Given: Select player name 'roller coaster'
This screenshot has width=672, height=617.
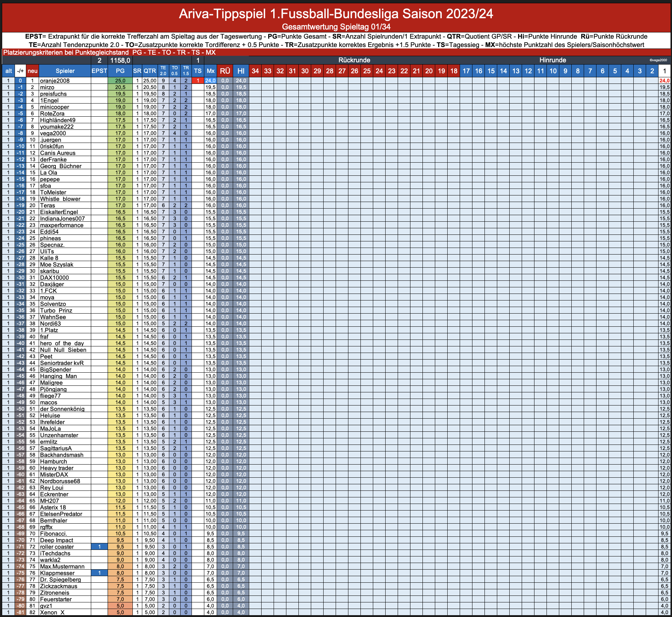Looking at the screenshot, I should coord(57,547).
